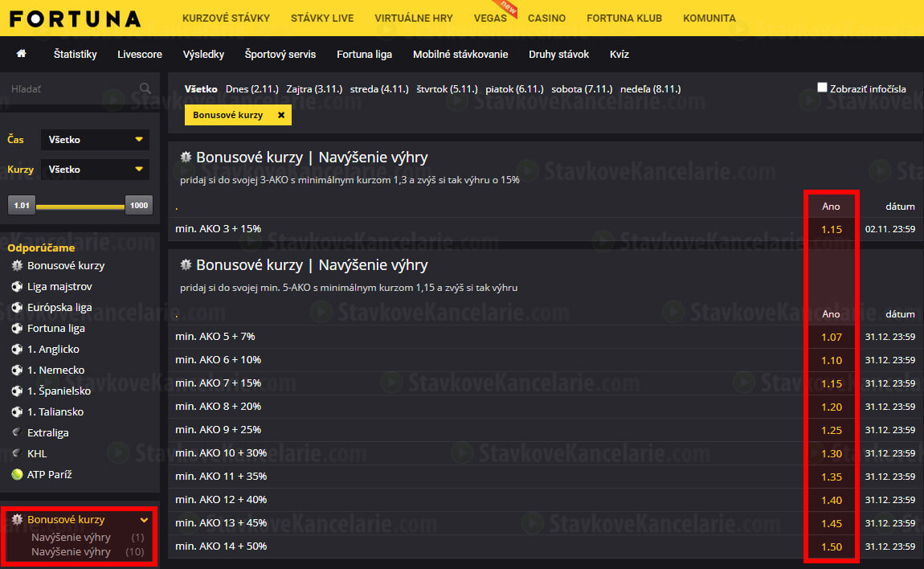Click football icon next to Liga majstrov
This screenshot has height=569, width=924.
[17, 287]
